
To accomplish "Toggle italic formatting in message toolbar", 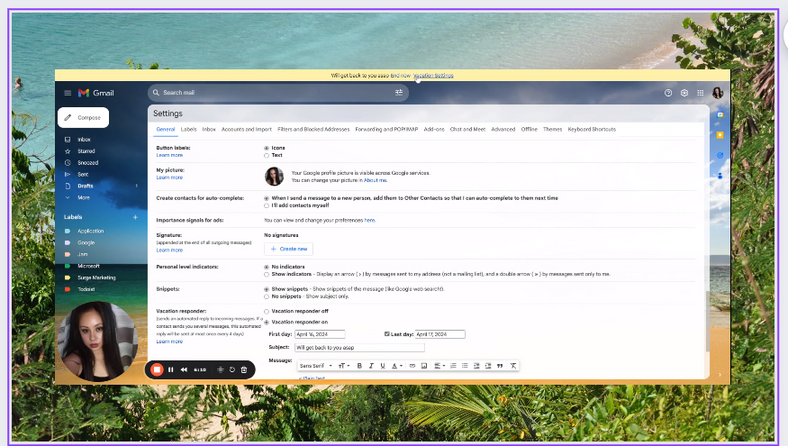I will (371, 366).
